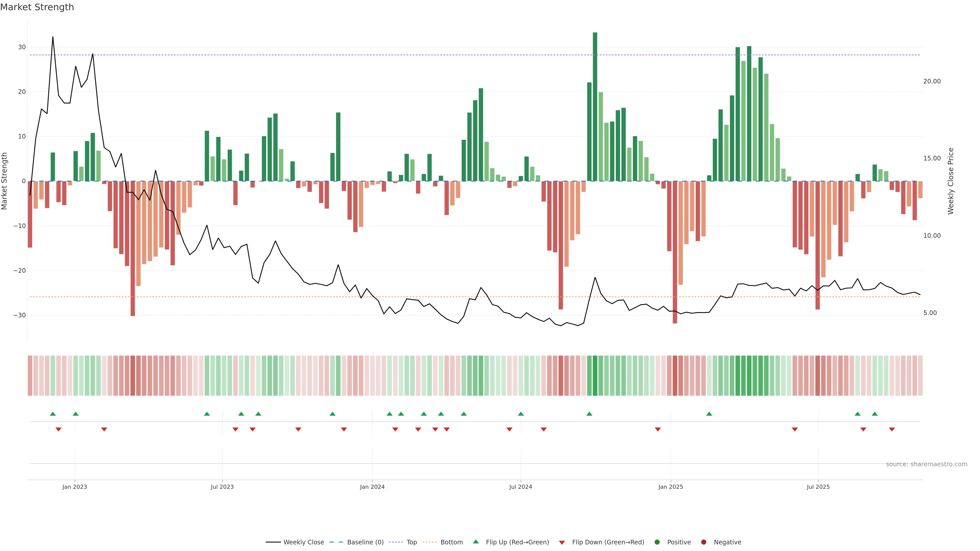Click the first red flip-down triangle marker
This screenshot has height=551, width=980.
tap(59, 429)
